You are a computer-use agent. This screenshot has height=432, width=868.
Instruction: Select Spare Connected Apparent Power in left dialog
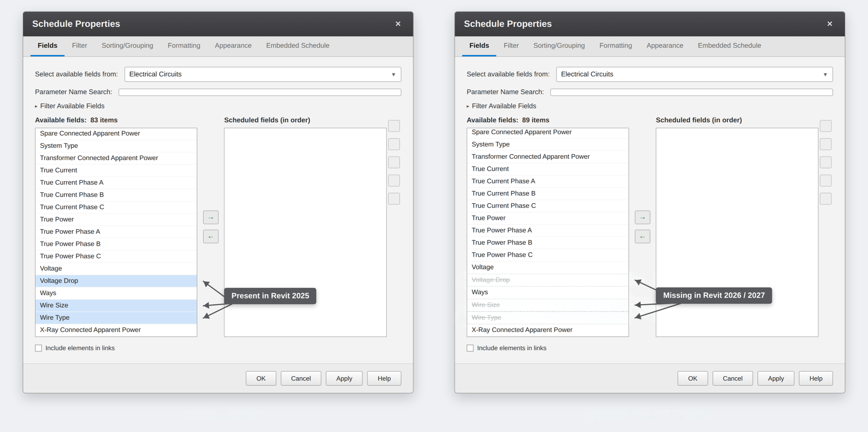tap(116, 133)
